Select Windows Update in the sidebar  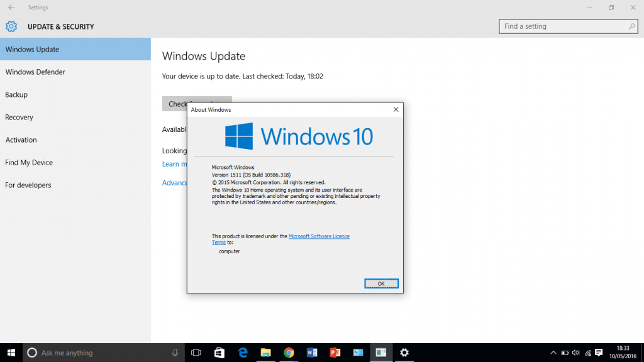click(x=75, y=49)
